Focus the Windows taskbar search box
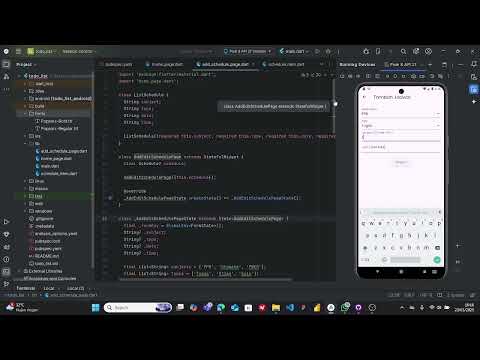This screenshot has height=360, width=480. (138, 307)
